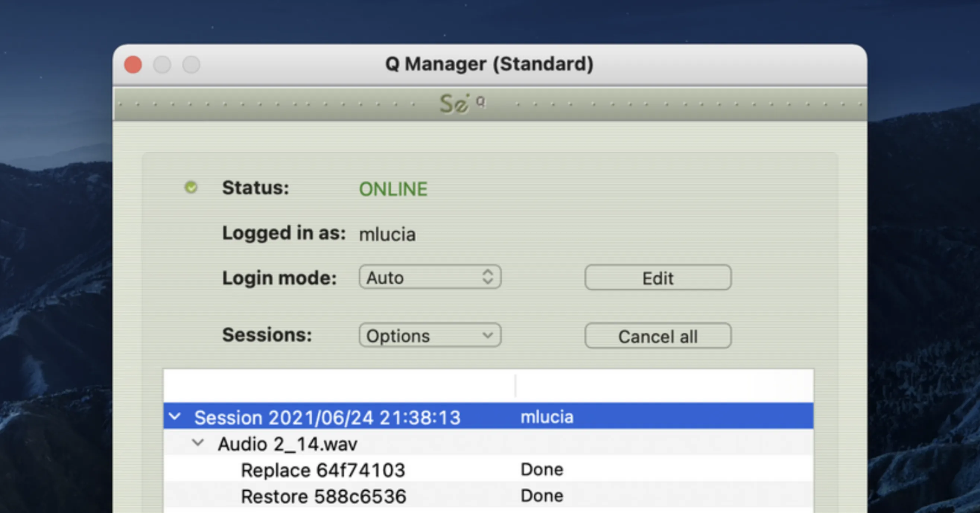Click the Se Q logo in the header
980x513 pixels.
(x=462, y=103)
